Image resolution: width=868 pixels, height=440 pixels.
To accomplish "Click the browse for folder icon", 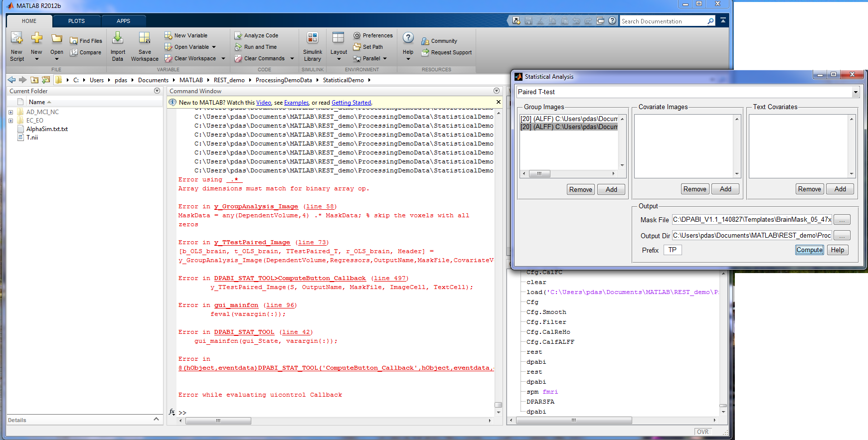I will point(46,80).
